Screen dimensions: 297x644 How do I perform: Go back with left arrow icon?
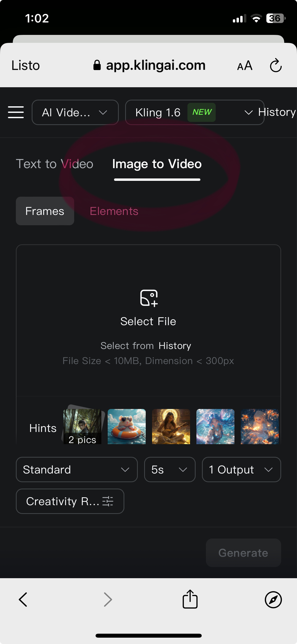point(23,599)
